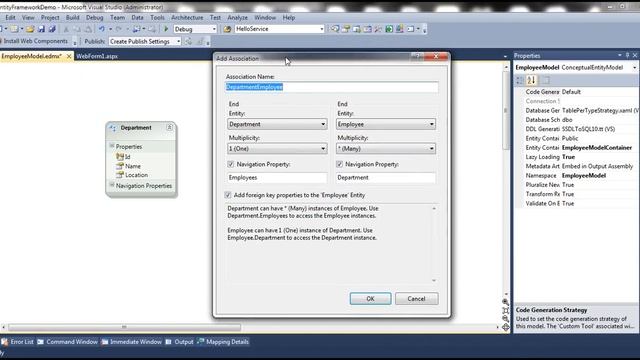Click the Department navigation property field
640x360 pixels.
pos(386,178)
